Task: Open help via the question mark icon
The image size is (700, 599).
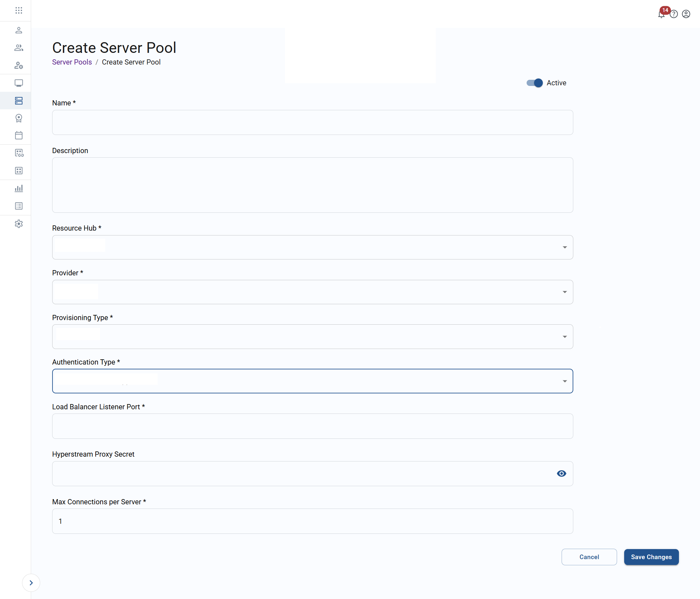Action: click(x=674, y=14)
